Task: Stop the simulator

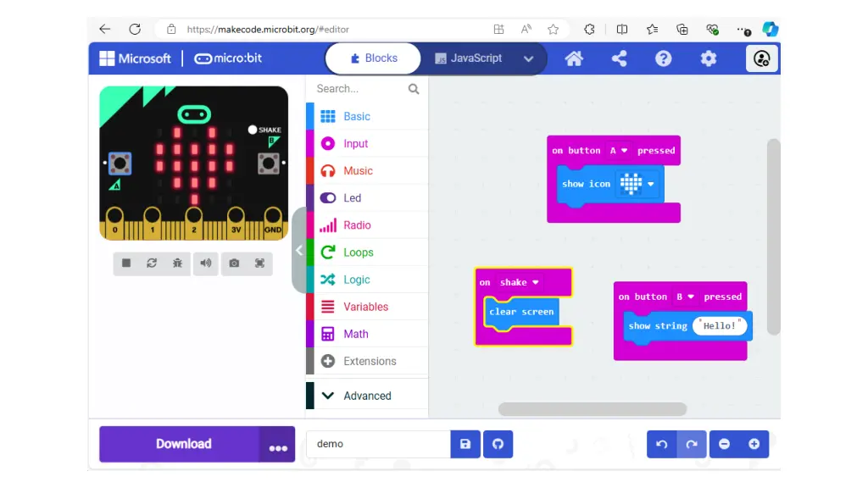Action: coord(126,263)
